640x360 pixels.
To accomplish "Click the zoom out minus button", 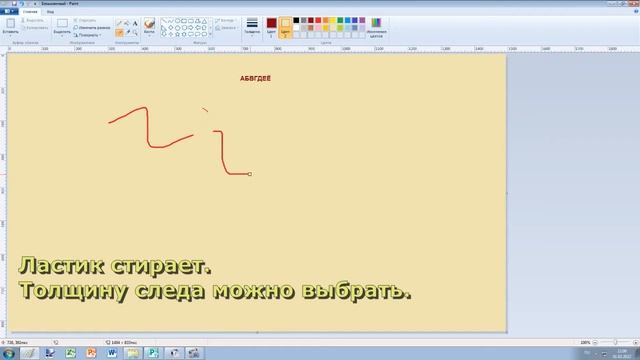I will click(x=595, y=342).
